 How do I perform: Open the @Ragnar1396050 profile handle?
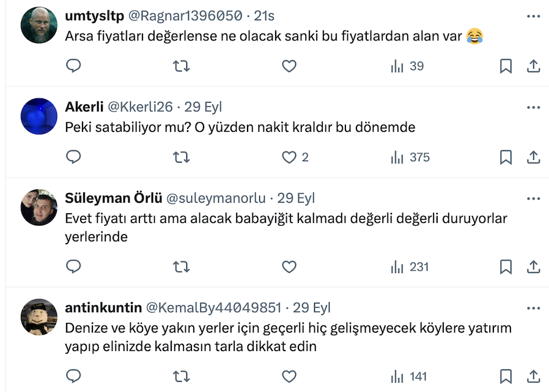pyautogui.click(x=185, y=15)
